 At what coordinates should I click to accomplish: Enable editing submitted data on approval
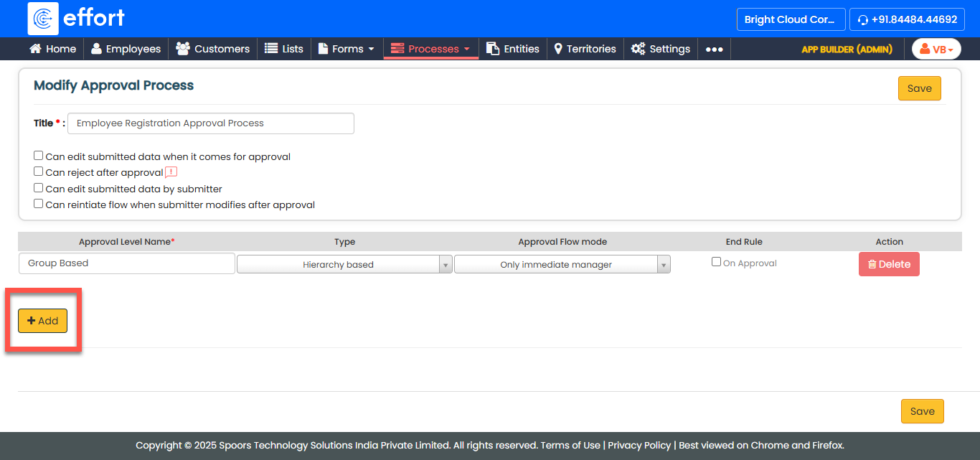coord(39,156)
